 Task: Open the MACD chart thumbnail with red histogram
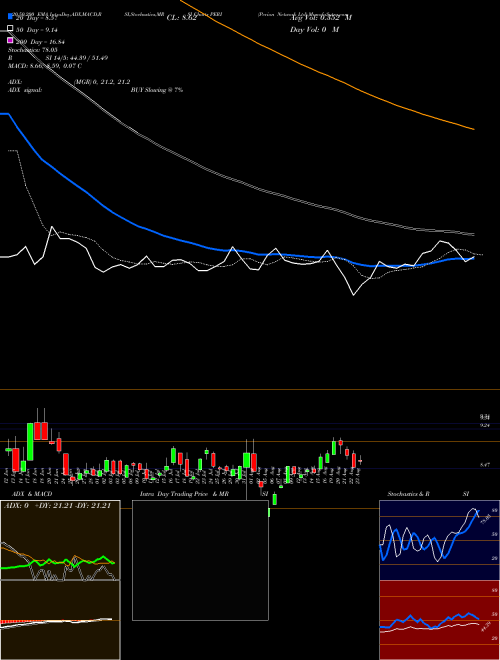tap(60, 620)
